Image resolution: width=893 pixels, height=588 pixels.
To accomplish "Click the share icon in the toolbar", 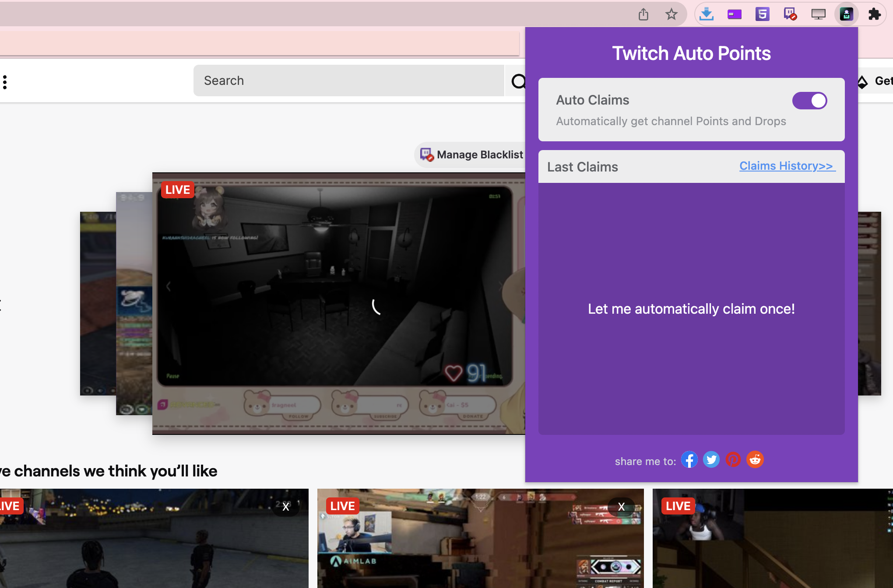I will [x=643, y=14].
